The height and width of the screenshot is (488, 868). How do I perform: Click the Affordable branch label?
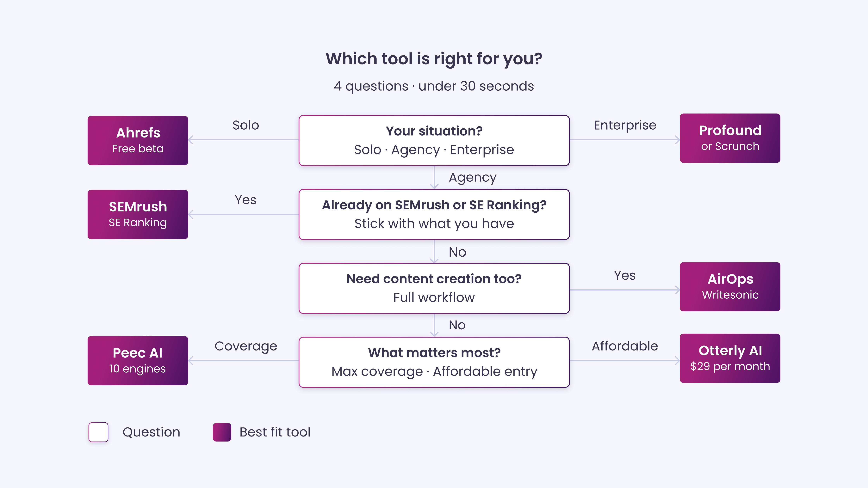pos(625,346)
